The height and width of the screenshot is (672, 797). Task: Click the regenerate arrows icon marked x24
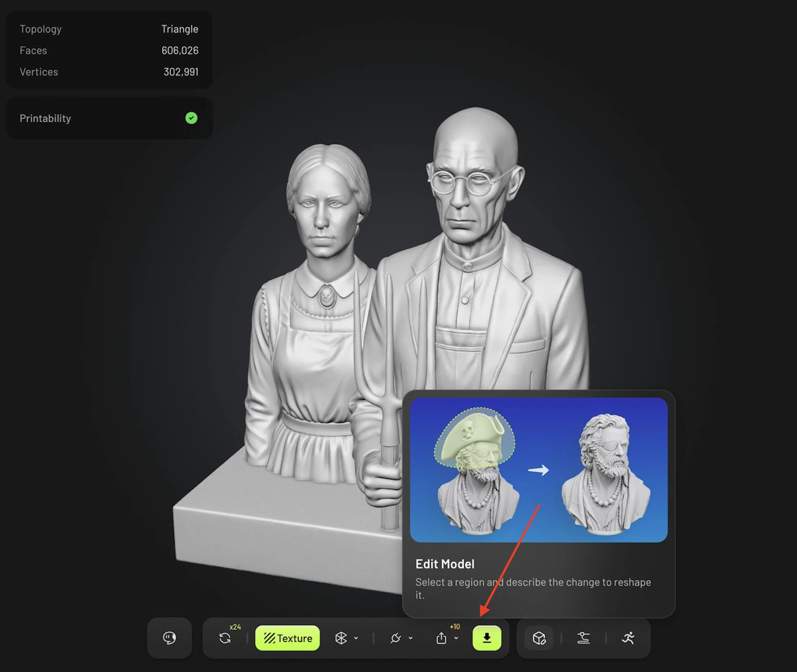[x=225, y=638]
